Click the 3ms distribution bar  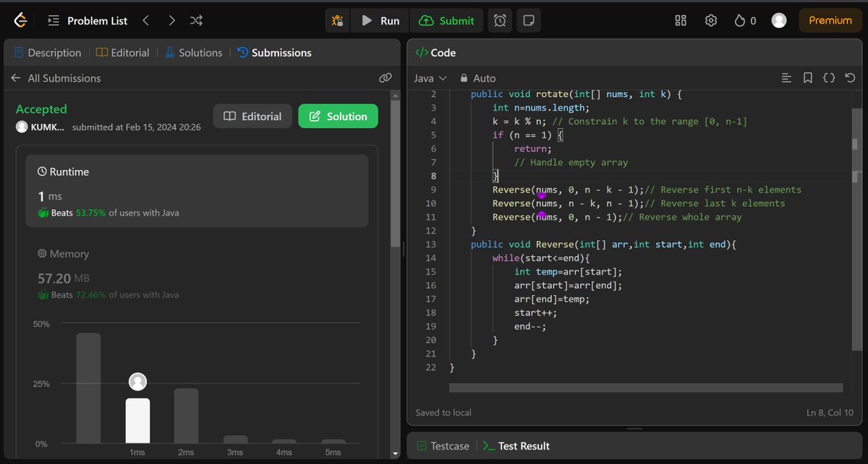pyautogui.click(x=235, y=439)
